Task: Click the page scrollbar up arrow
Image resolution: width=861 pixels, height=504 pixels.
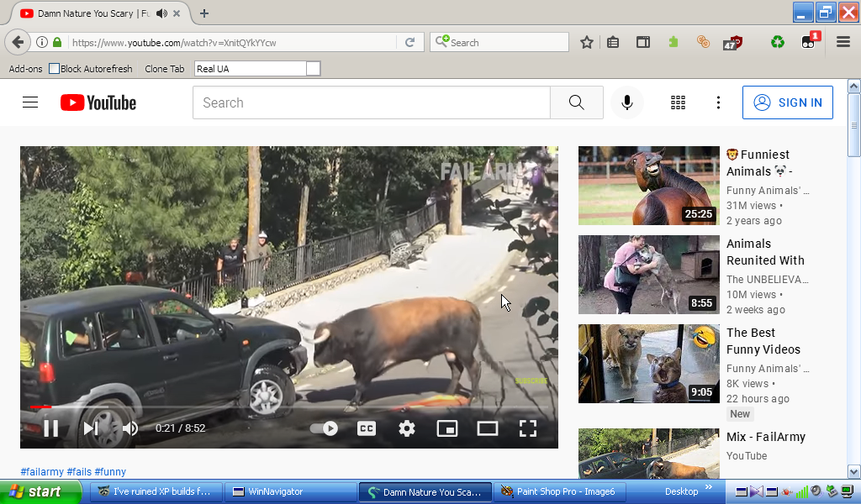Action: [854, 87]
